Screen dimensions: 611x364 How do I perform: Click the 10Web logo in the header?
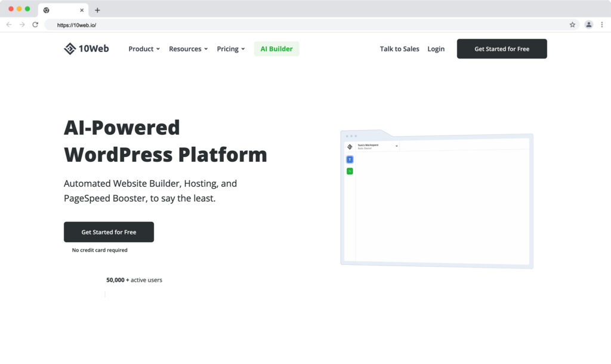(x=87, y=49)
